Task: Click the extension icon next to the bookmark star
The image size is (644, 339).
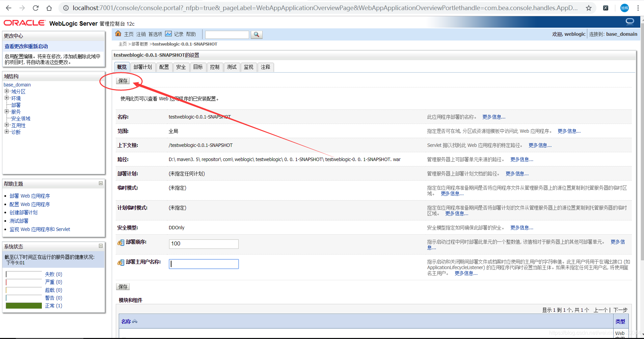Action: (606, 8)
